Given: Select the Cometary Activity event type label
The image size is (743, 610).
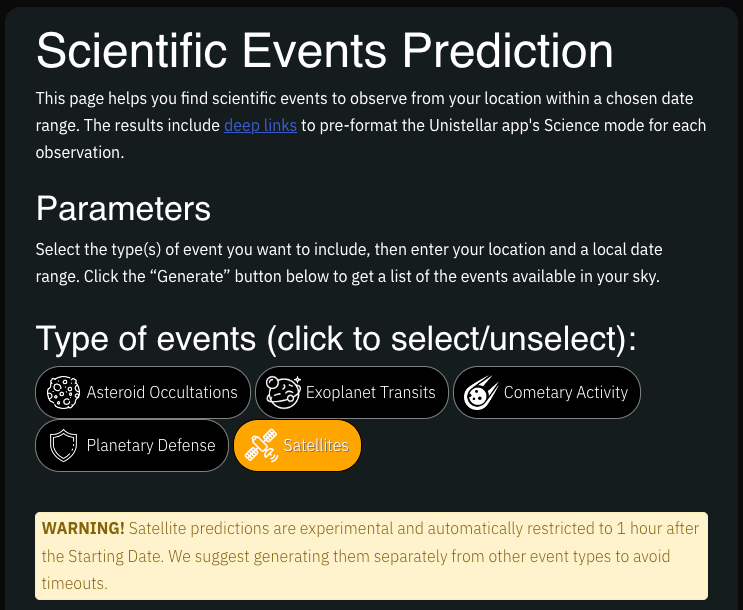Looking at the screenshot, I should [566, 392].
